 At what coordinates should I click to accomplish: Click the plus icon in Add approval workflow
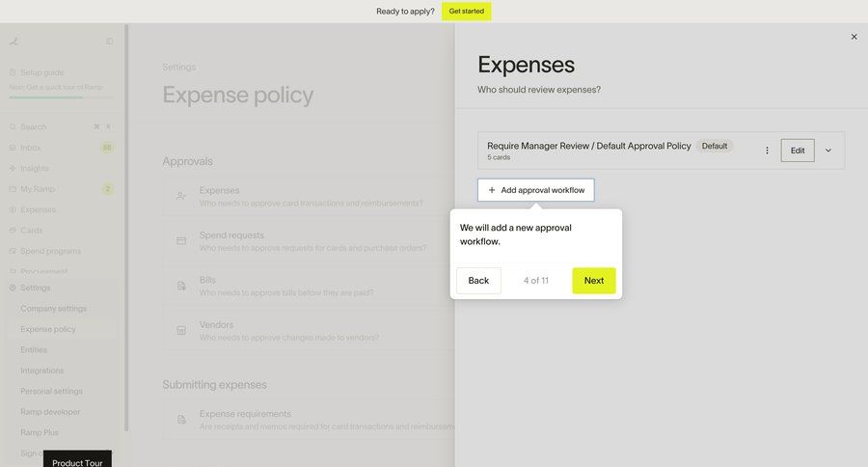492,190
